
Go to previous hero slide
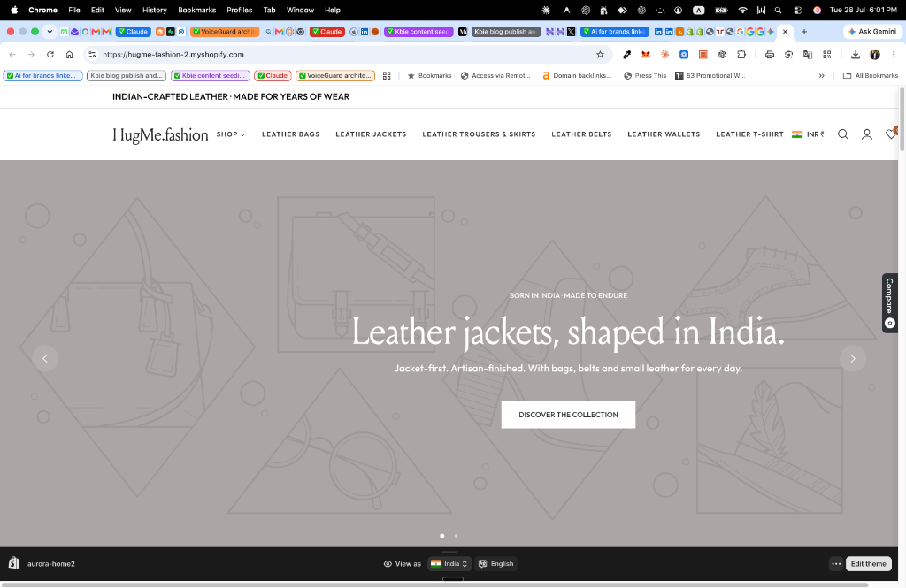45,358
